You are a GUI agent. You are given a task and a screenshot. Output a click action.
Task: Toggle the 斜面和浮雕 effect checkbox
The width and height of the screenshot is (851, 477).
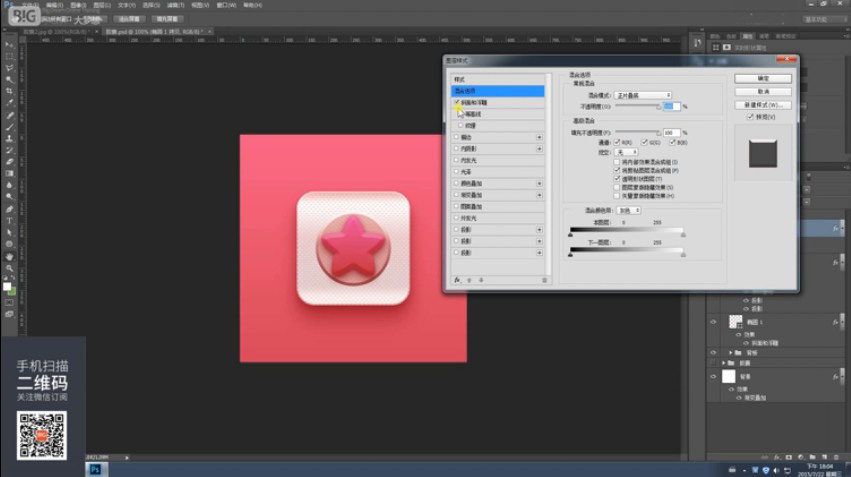[x=457, y=102]
